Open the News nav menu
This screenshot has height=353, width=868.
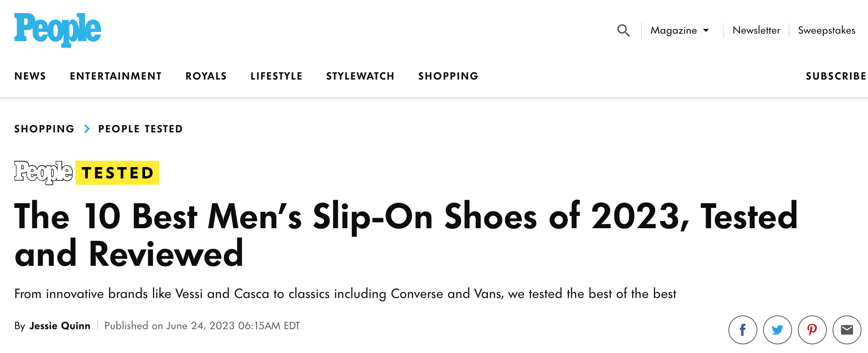30,76
